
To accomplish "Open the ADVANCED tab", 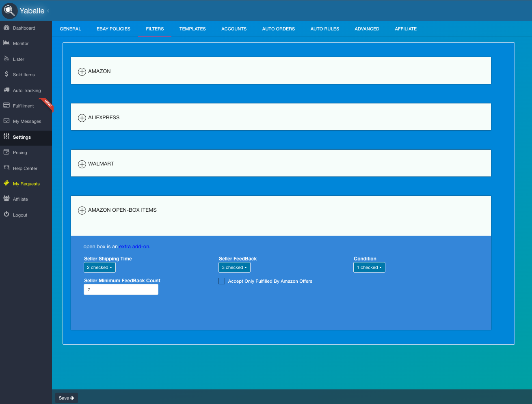I will coord(367,29).
